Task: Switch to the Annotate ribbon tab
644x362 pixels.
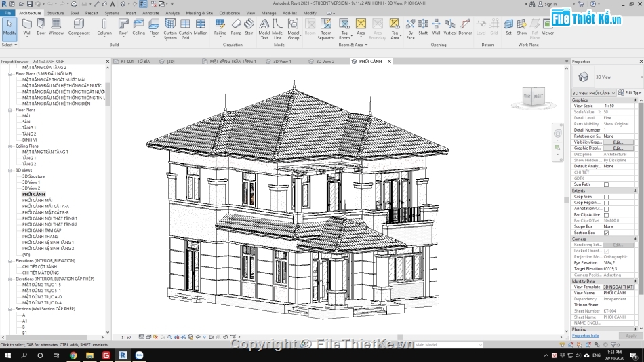Action: (150, 13)
